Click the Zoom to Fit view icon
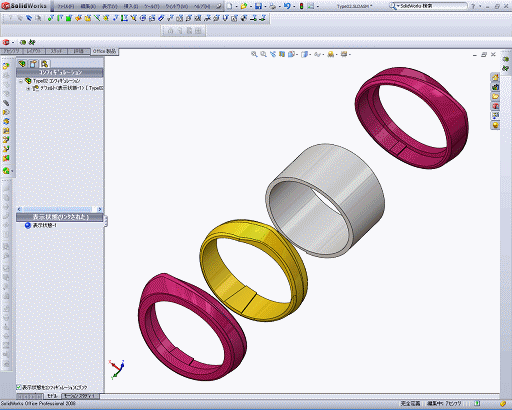The image size is (512, 410). 254,54
